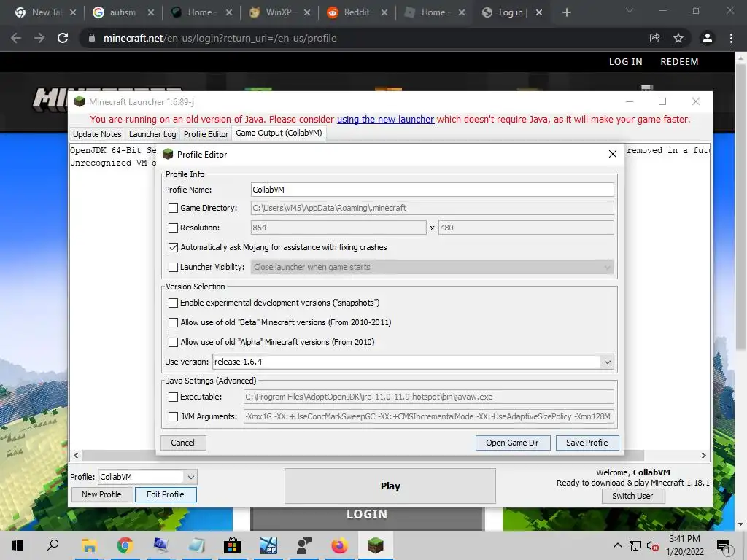Click the game output horizontal scrollbar

[x=362, y=455]
